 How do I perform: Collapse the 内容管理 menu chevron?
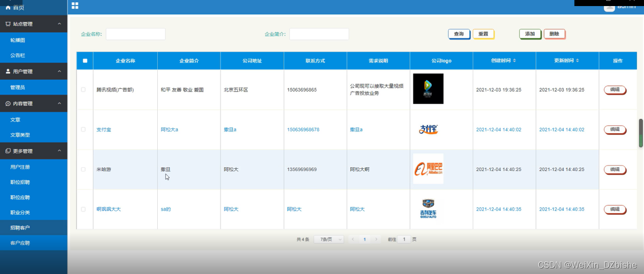tap(59, 103)
